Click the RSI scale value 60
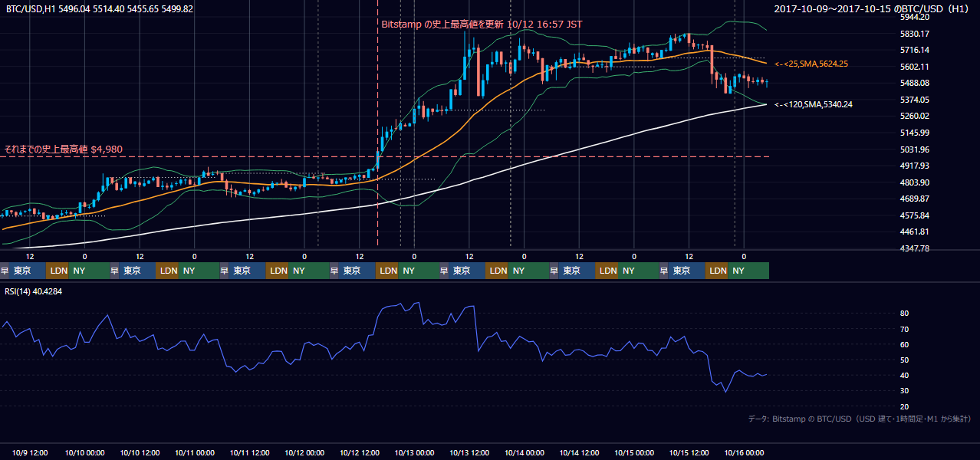 [x=905, y=344]
